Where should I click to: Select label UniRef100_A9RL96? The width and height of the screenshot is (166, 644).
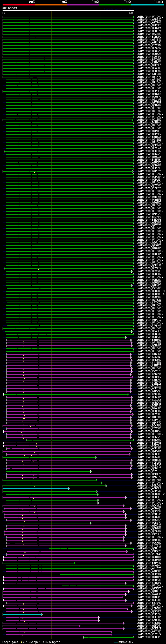click(149, 42)
